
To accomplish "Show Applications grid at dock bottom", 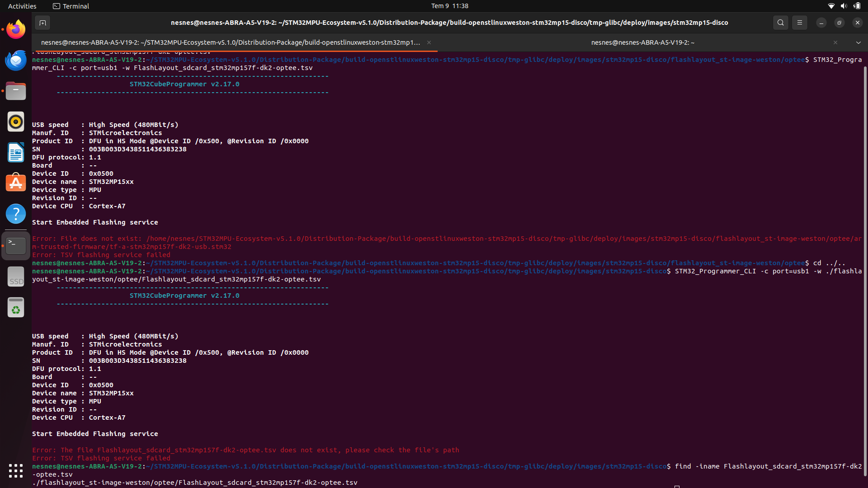I will point(16,470).
